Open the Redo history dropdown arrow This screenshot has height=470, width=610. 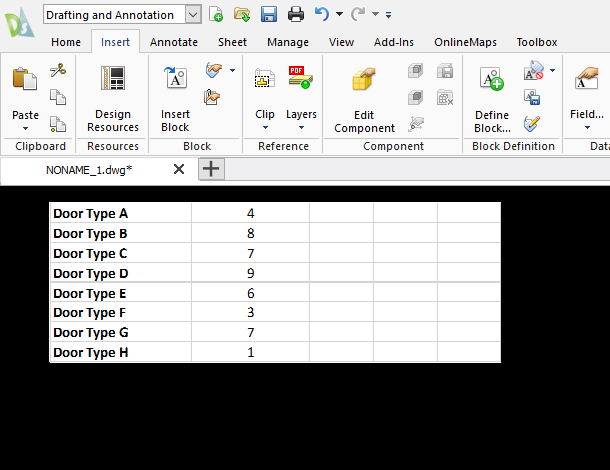pos(375,14)
